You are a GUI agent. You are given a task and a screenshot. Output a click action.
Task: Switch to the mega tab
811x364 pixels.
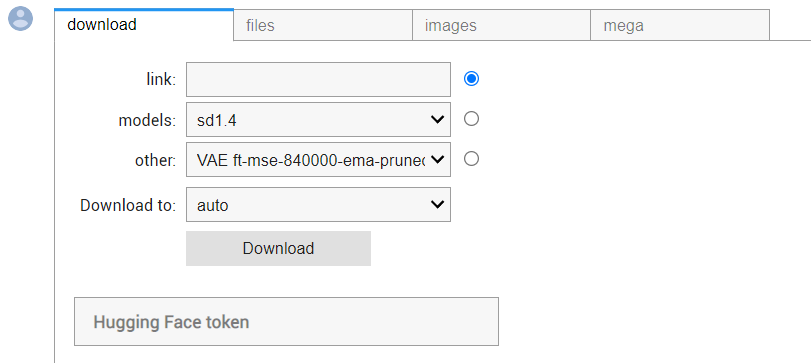680,25
